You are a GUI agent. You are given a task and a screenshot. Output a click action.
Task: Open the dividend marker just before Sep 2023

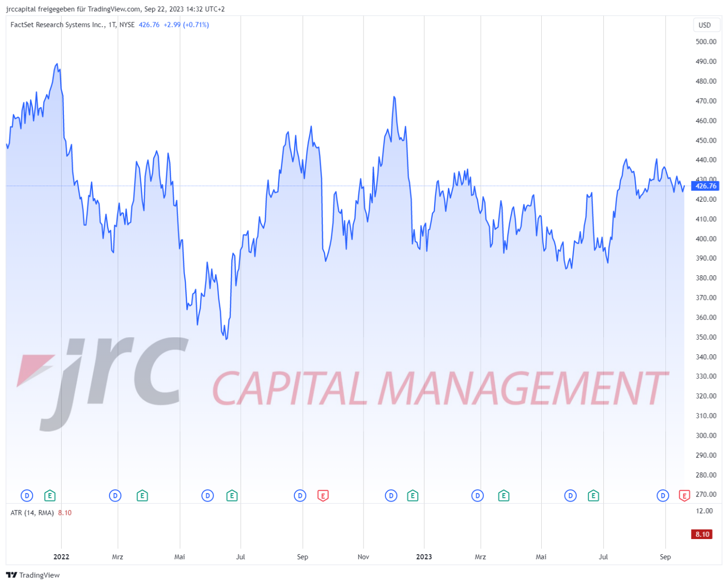[663, 496]
